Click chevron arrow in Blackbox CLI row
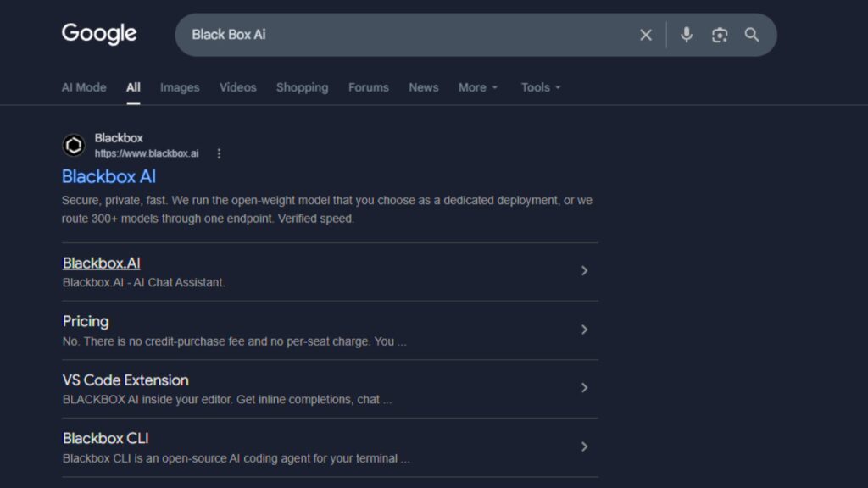868x488 pixels. click(x=584, y=446)
